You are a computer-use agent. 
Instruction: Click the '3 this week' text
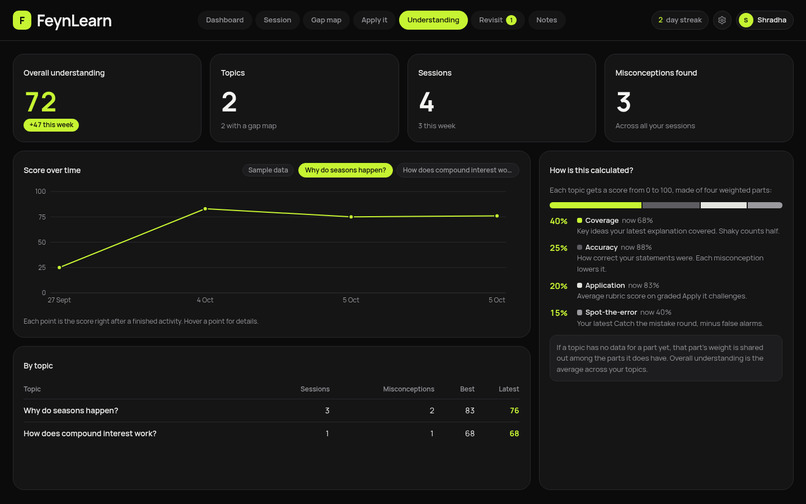click(436, 125)
